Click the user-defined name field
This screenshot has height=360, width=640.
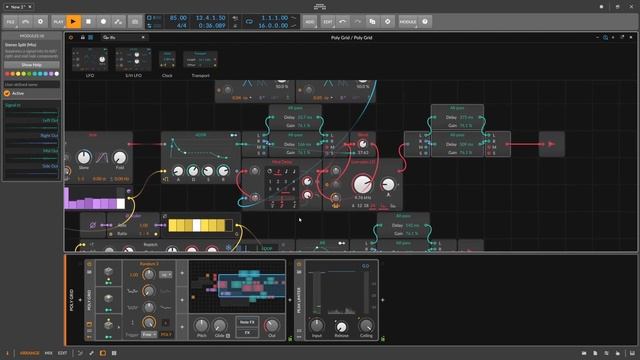[32, 84]
